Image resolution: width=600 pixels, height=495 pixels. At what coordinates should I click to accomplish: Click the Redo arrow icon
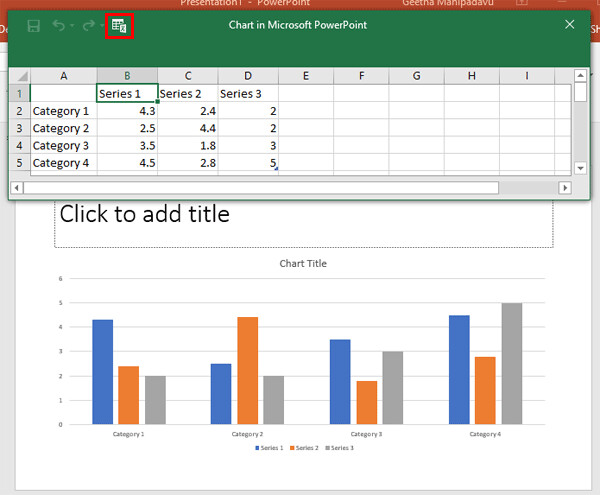point(88,25)
